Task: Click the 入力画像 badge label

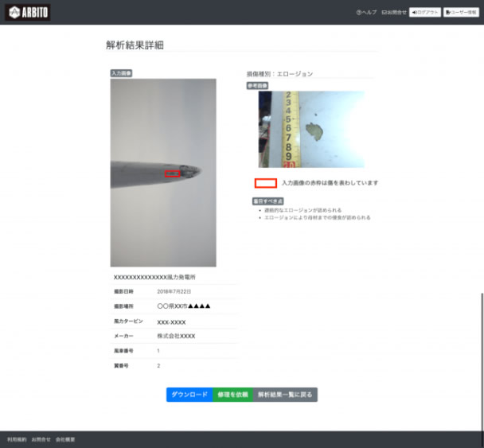Action: click(x=121, y=73)
